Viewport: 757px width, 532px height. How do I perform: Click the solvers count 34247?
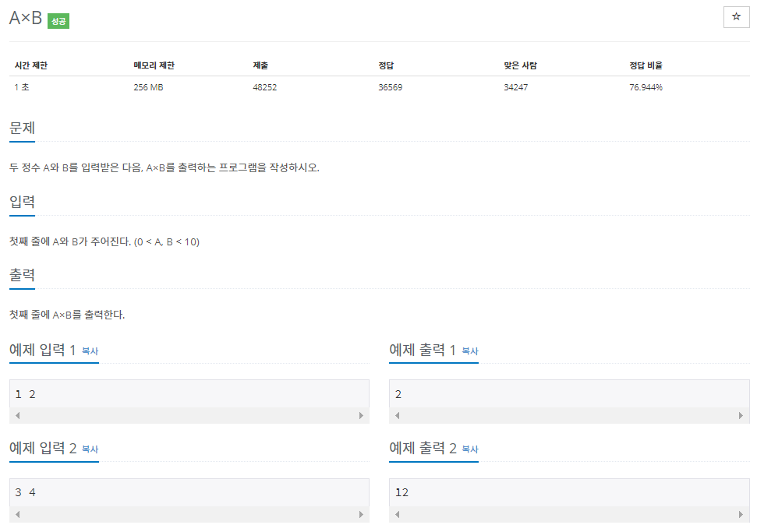point(515,87)
